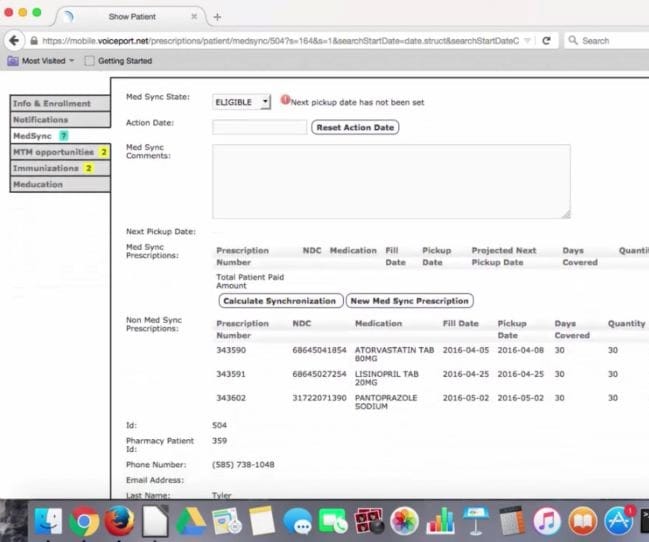Screen dimensions: 649x542
Task: Open the Calculator icon in the dock
Action: (x=512, y=521)
